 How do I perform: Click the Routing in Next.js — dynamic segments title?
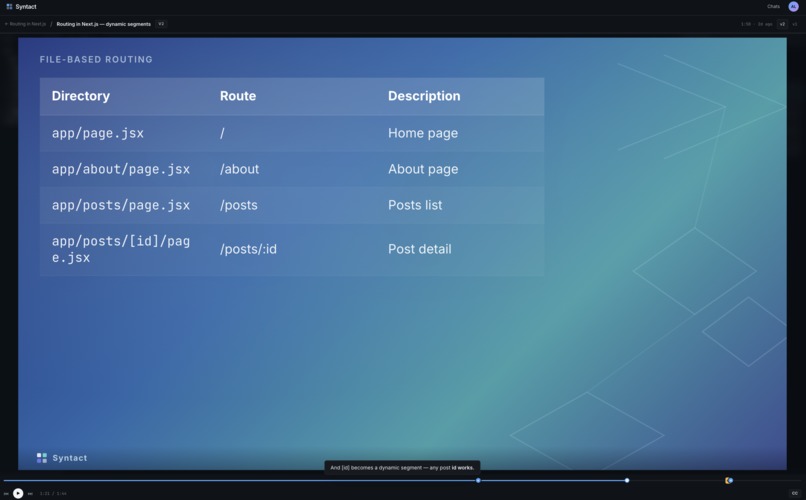tap(103, 24)
